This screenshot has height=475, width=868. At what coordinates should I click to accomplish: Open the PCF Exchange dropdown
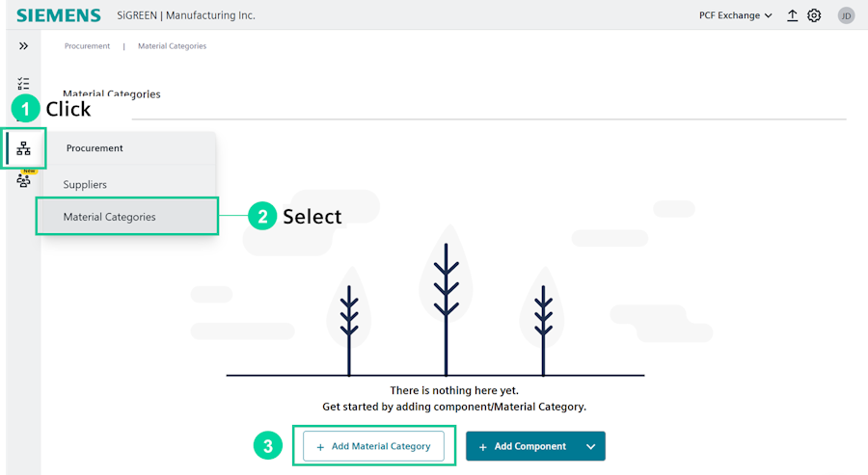736,15
